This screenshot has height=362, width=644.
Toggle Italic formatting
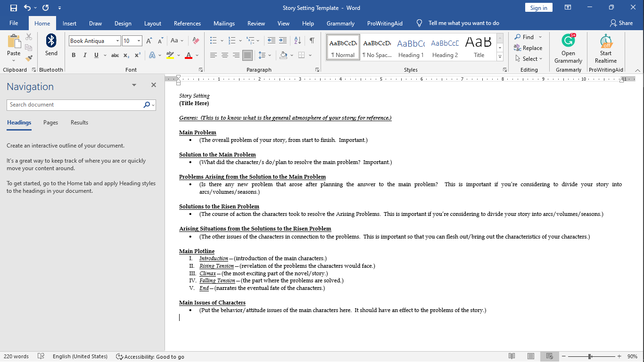(x=85, y=56)
